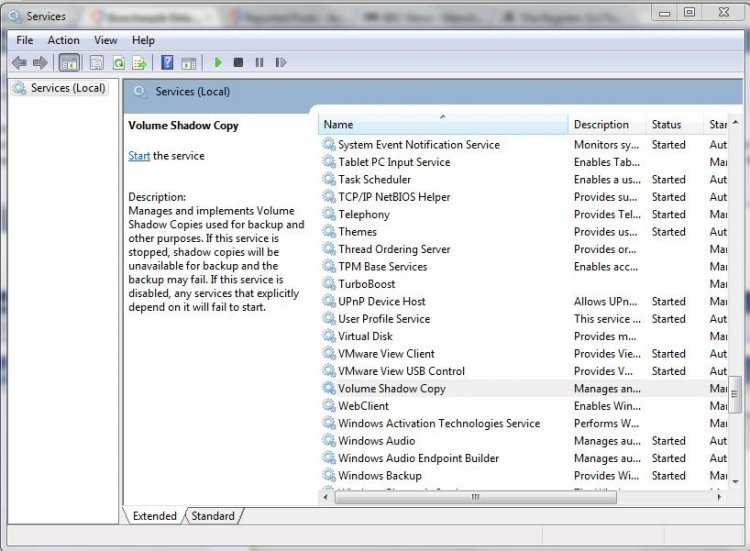Click gear icon beside Virtual Disk
The width and height of the screenshot is (750, 551).
coord(329,336)
